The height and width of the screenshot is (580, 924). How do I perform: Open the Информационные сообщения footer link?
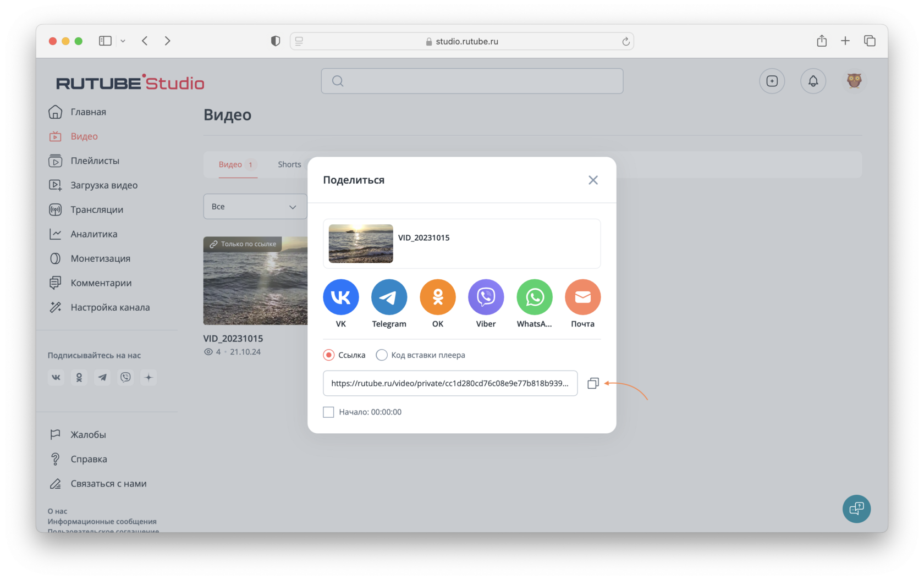click(102, 522)
